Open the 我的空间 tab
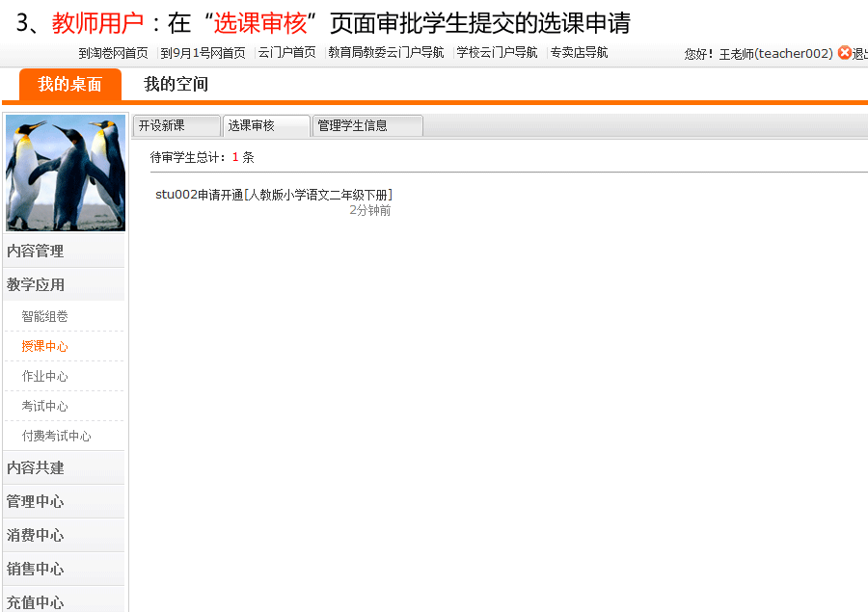Screen dimensions: 868x612 [176, 85]
